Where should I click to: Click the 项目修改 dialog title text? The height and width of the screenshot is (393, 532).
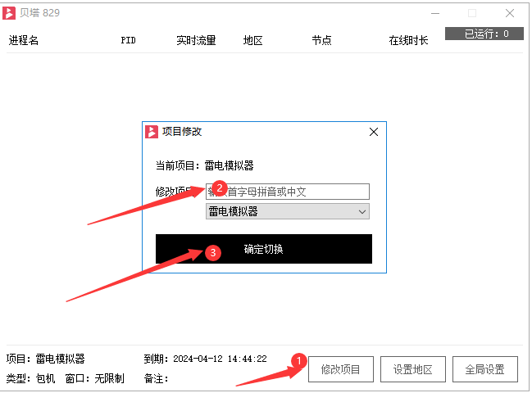[182, 132]
